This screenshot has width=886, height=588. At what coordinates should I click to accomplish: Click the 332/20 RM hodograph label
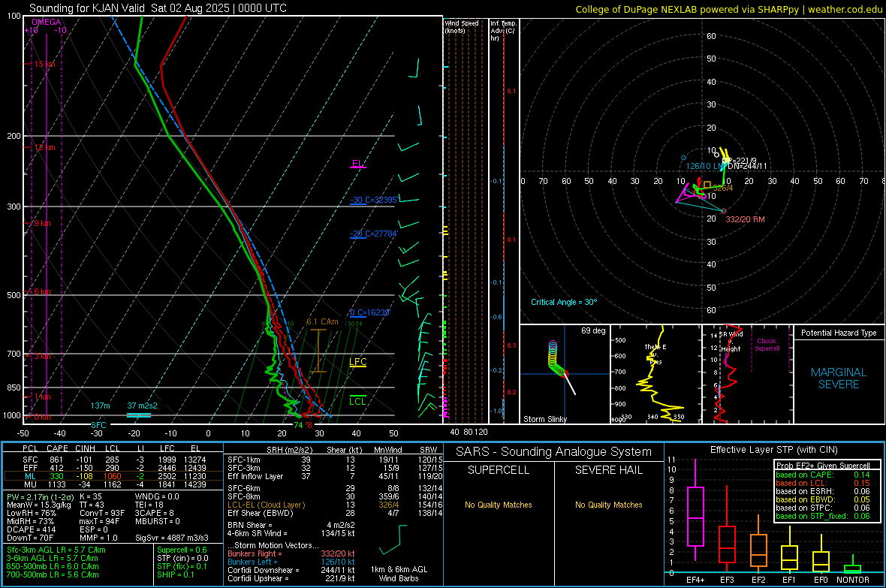pyautogui.click(x=745, y=219)
